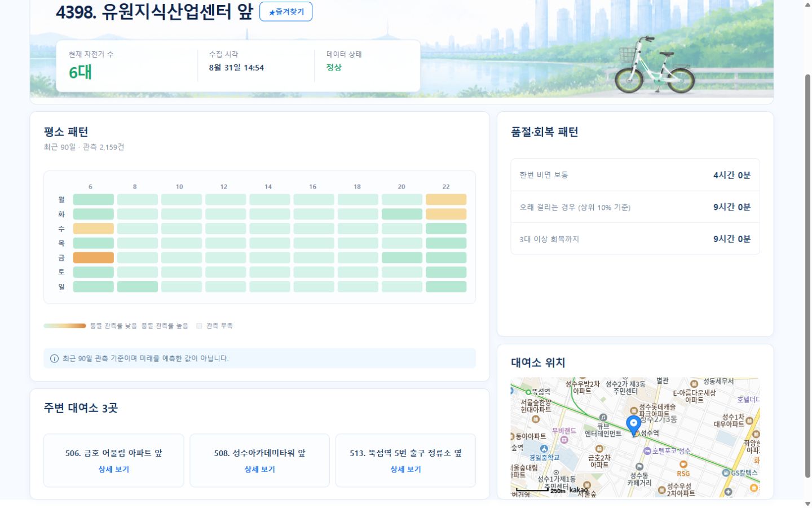Click the 품절 관측률 gradient legend bar
Image resolution: width=812 pixels, height=508 pixels.
point(65,326)
